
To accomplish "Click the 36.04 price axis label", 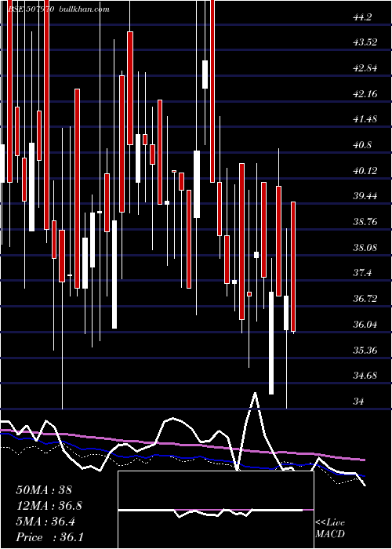I will [365, 325].
